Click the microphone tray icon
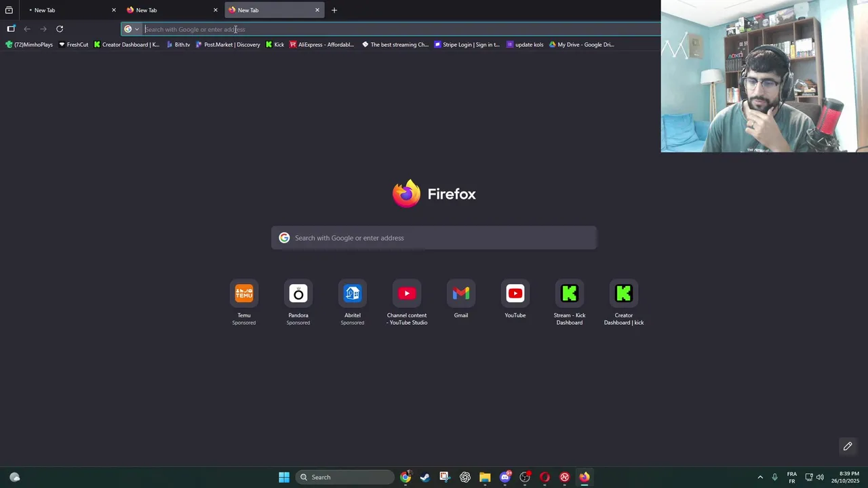Image resolution: width=868 pixels, height=488 pixels. tap(774, 477)
